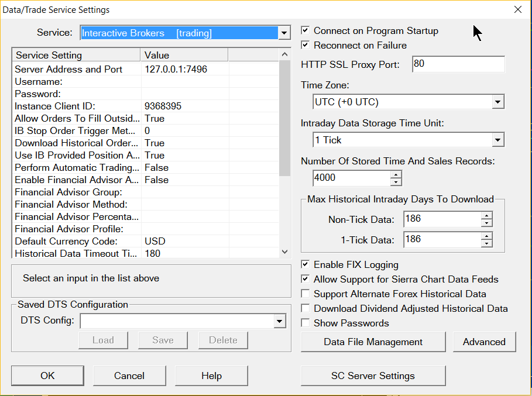The image size is (532, 396).
Task: Open the Service dropdown arrow
Action: 284,33
